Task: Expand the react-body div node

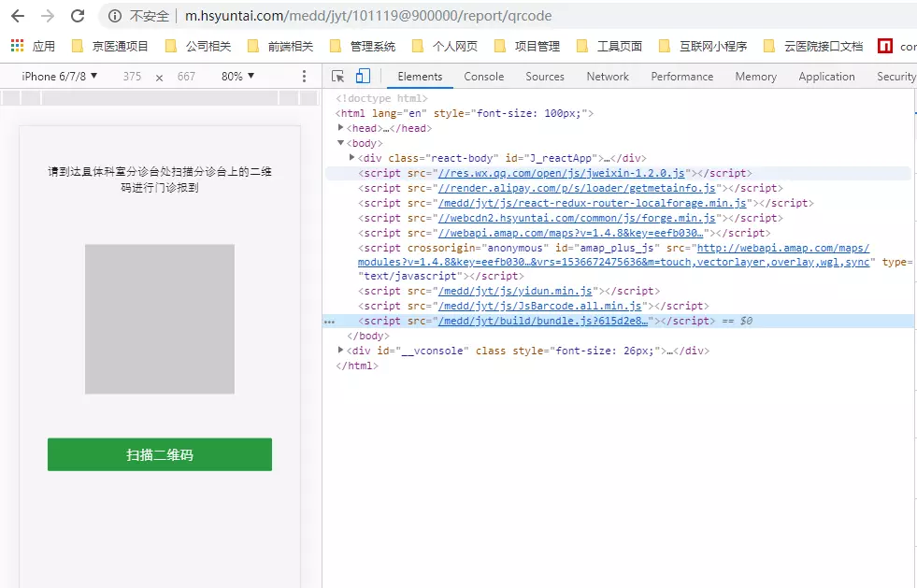Action: click(x=352, y=157)
